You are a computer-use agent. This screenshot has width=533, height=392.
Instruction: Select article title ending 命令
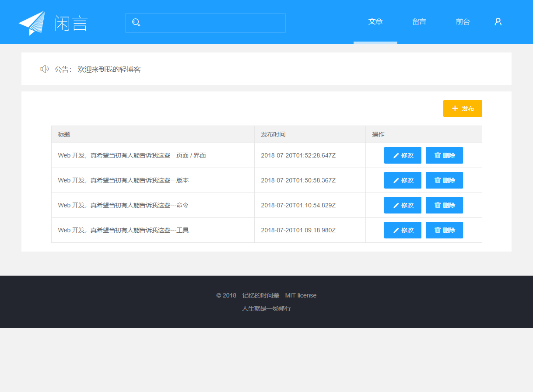[x=123, y=205]
